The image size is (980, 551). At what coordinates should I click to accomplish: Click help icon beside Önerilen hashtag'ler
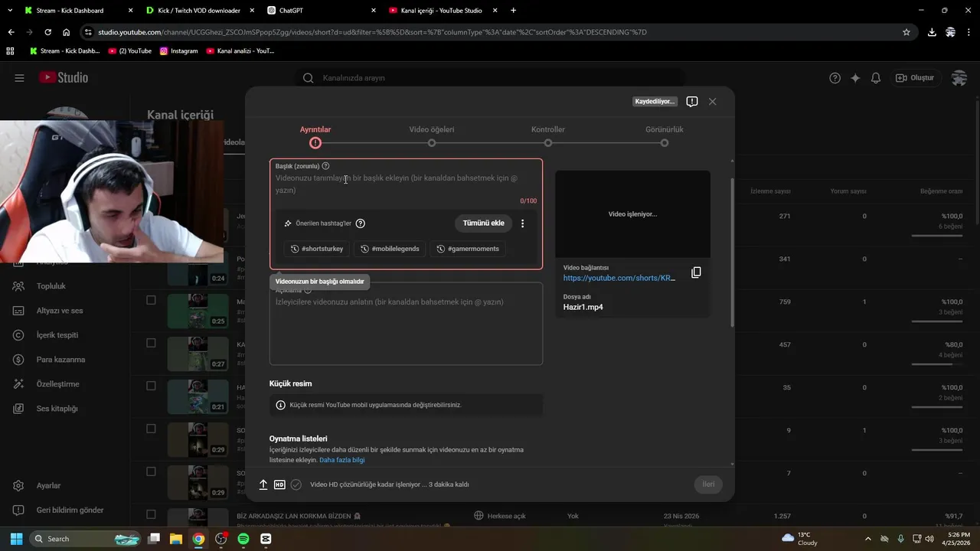click(x=361, y=223)
